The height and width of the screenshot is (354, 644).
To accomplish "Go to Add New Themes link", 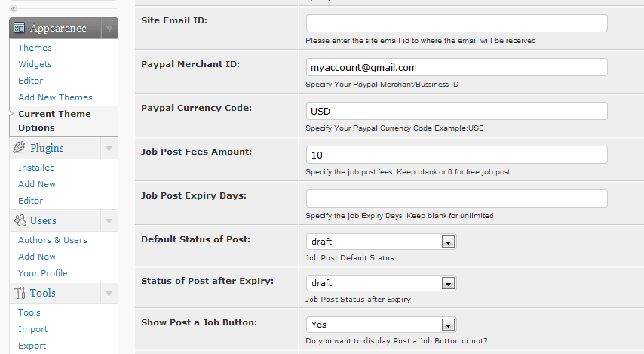I will (x=55, y=97).
